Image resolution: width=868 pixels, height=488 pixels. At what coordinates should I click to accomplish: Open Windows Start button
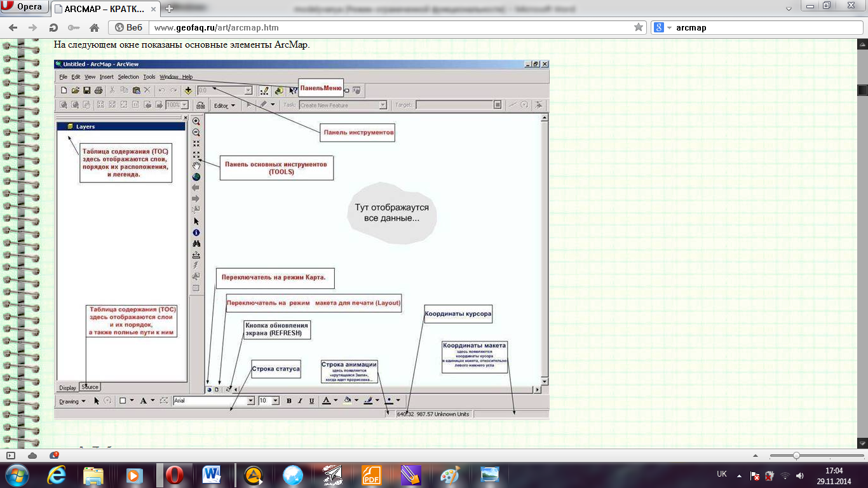point(17,475)
